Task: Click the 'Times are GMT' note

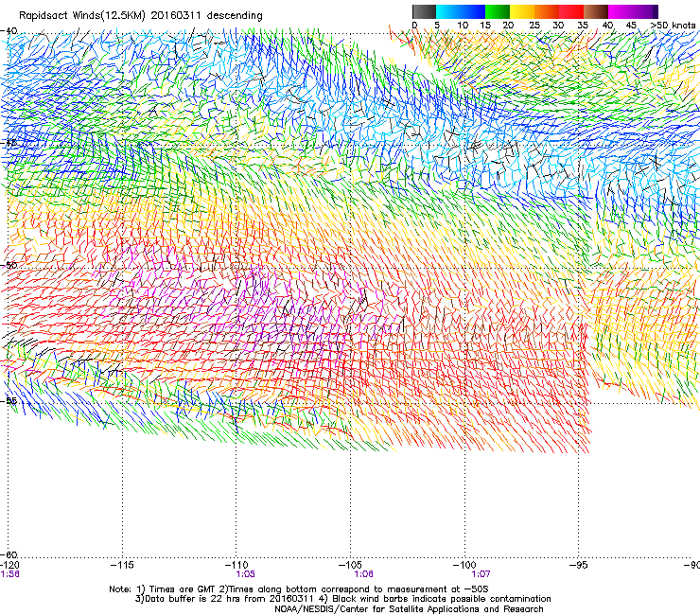Action: pos(181,589)
